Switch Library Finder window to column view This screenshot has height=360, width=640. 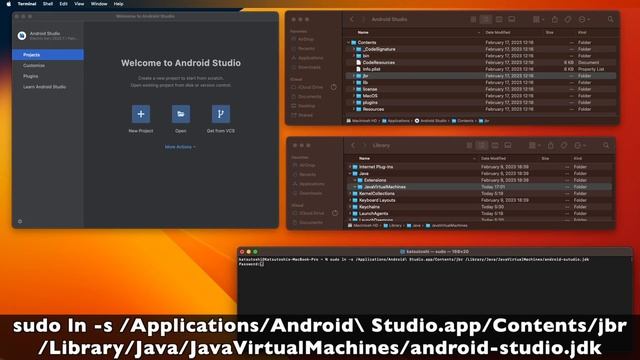495,145
